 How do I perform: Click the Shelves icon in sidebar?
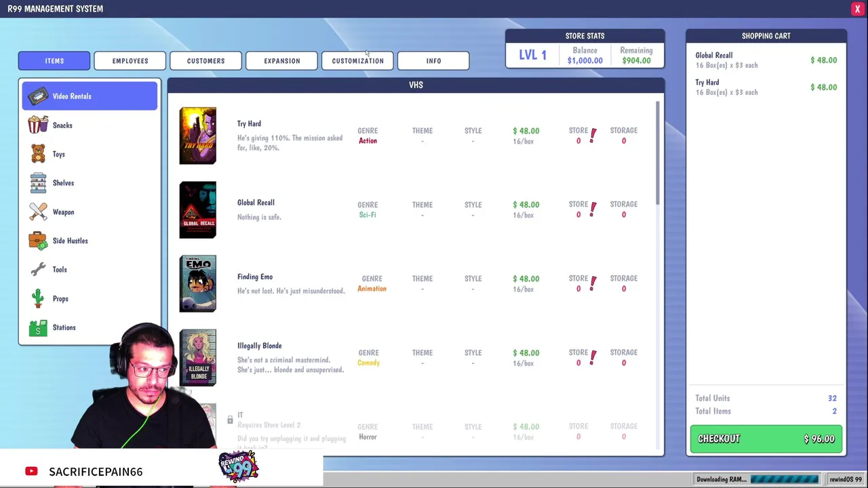click(38, 183)
